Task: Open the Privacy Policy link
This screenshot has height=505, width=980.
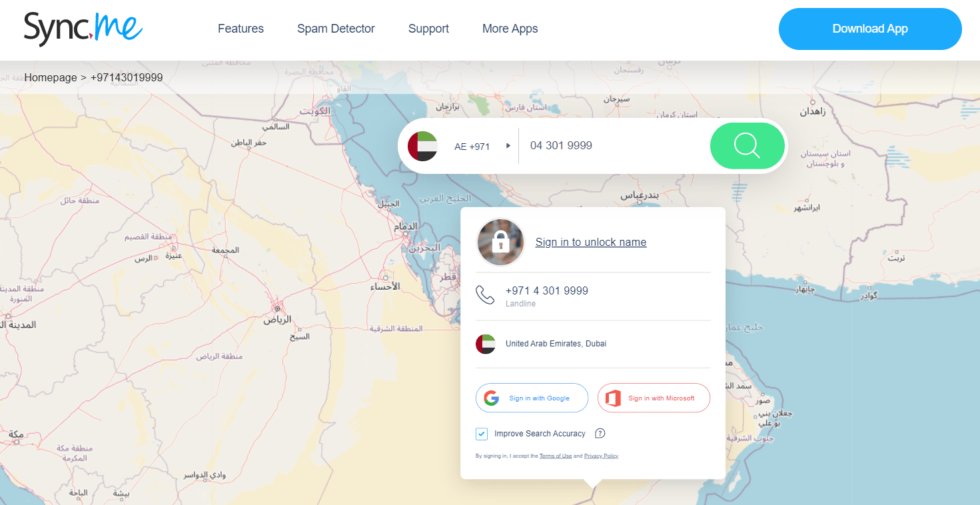Action: click(x=601, y=456)
